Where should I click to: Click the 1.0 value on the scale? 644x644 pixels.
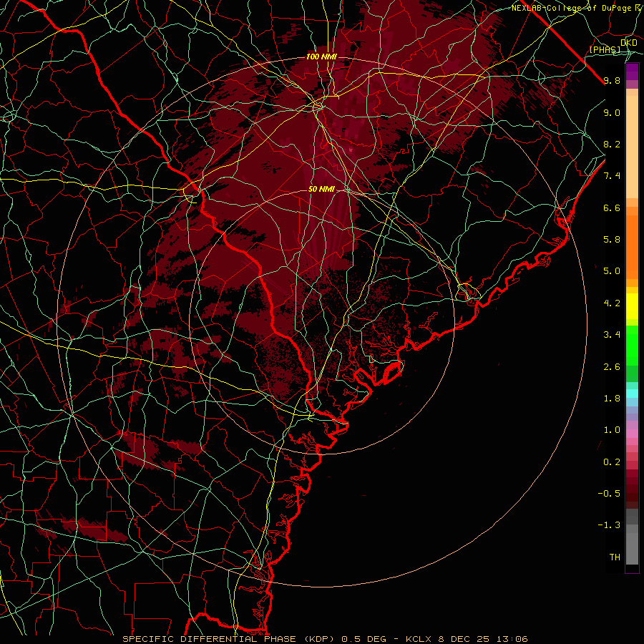612,430
